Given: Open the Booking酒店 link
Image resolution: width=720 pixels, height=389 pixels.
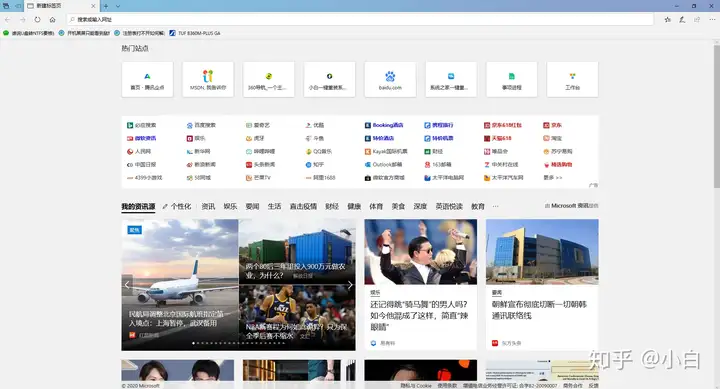Looking at the screenshot, I should pos(384,125).
